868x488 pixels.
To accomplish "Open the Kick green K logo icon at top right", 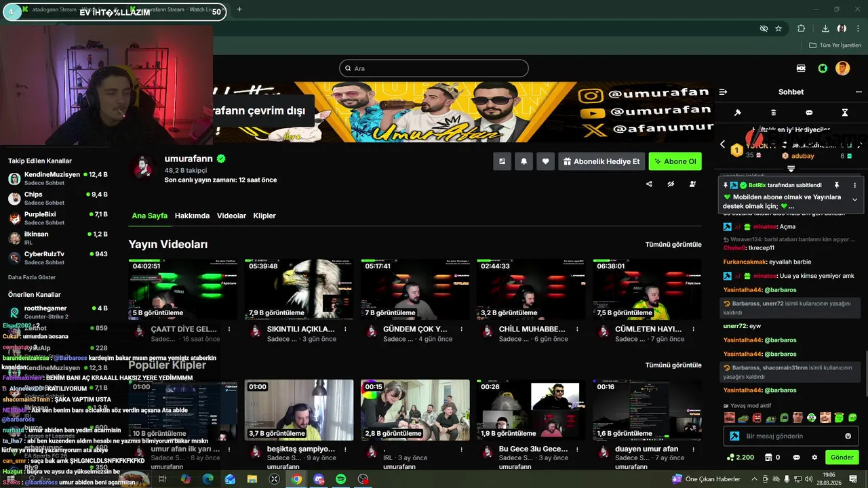I will click(823, 68).
